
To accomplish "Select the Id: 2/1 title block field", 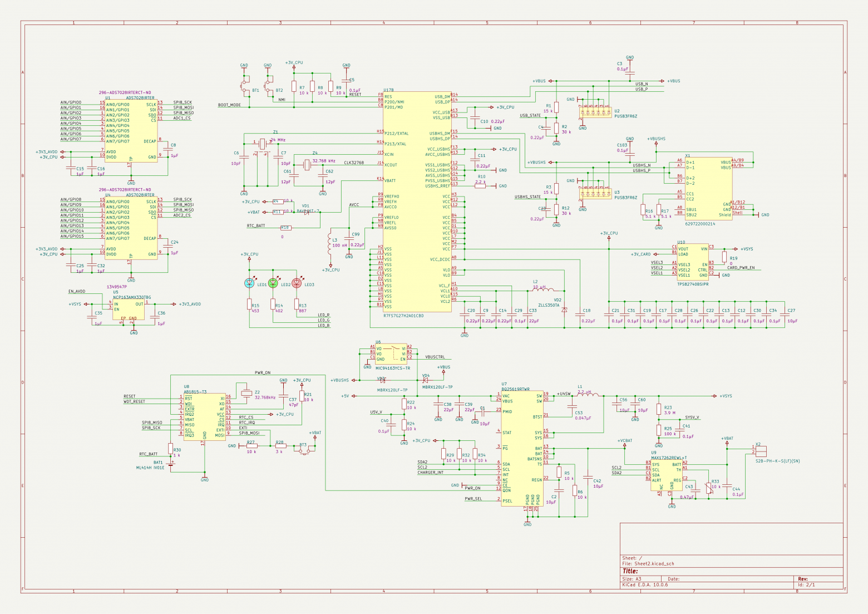I will [x=806, y=584].
